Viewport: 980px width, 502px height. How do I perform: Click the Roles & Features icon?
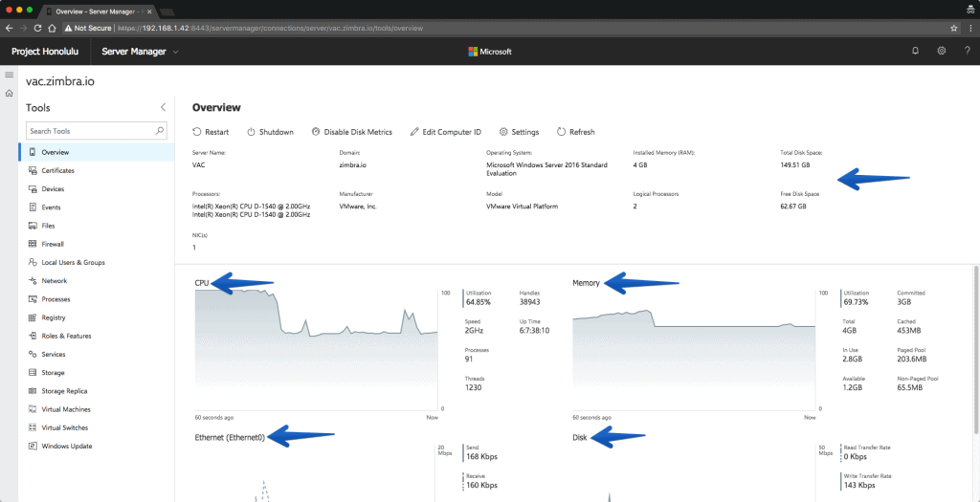coord(32,336)
